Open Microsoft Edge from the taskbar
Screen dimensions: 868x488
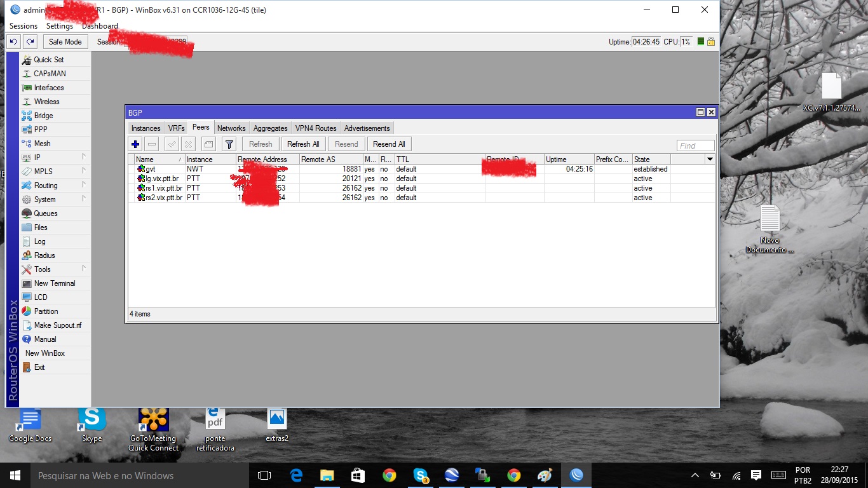pos(296,475)
